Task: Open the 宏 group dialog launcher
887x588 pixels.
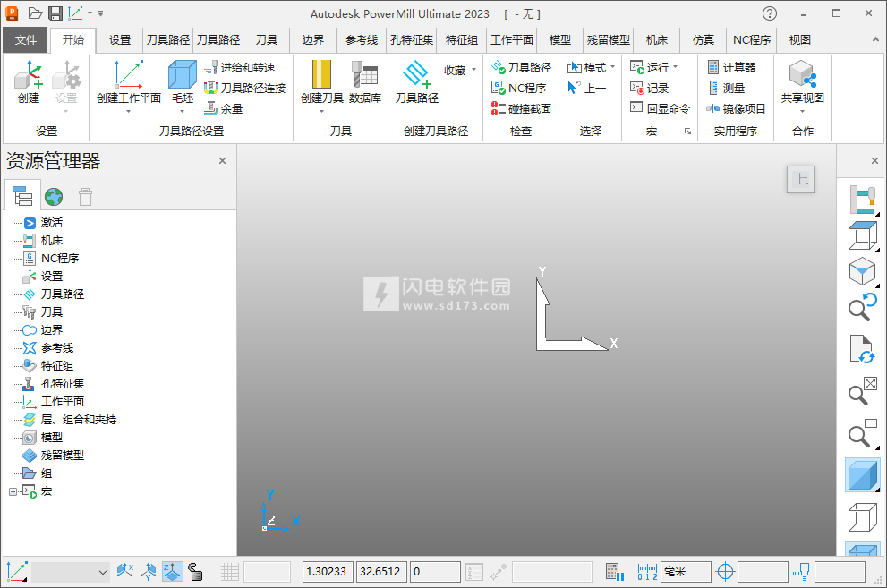Action: pos(687,132)
